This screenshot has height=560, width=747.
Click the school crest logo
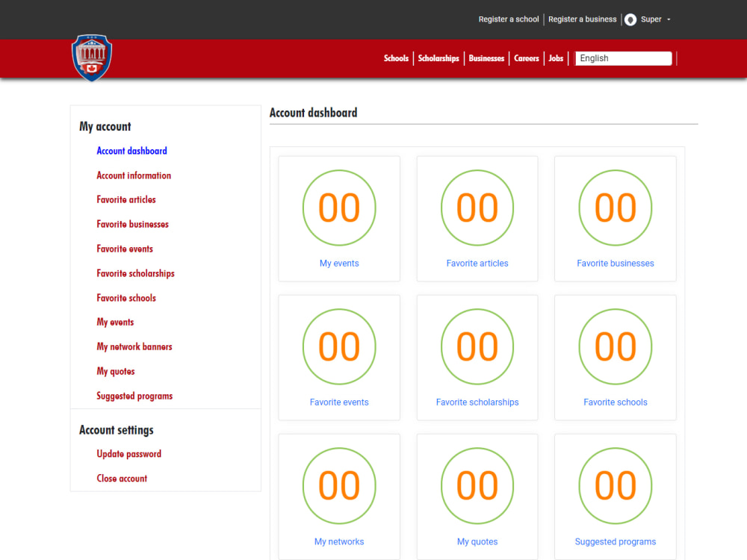tap(92, 57)
